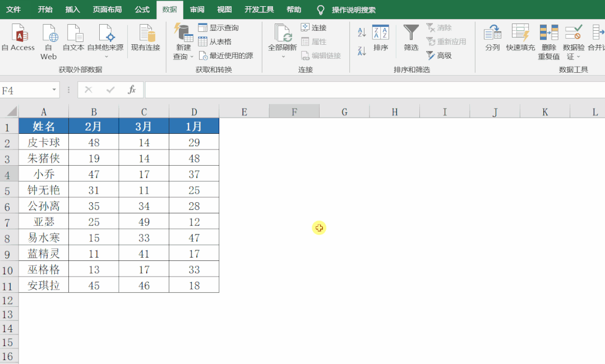Image resolution: width=605 pixels, height=364 pixels.
Task: Click the select-all corner triangle
Action: click(x=12, y=111)
